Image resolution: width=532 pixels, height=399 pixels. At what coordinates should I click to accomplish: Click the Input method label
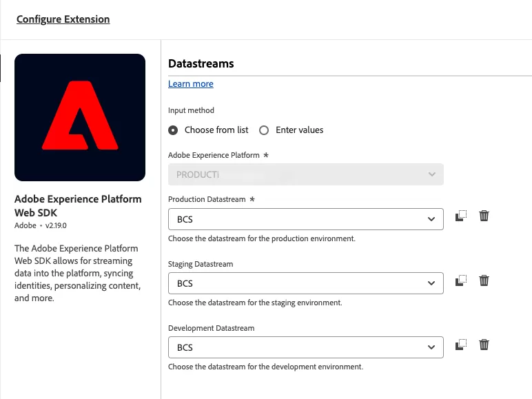click(191, 110)
